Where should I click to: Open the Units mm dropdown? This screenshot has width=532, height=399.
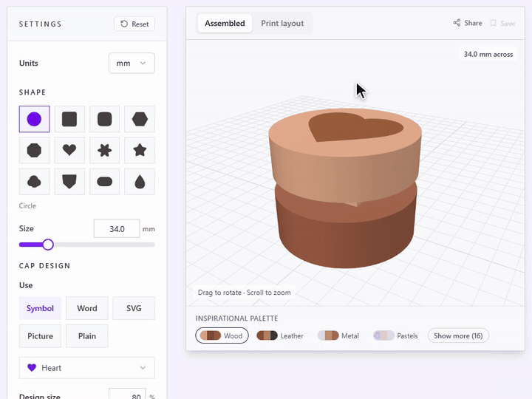(132, 63)
